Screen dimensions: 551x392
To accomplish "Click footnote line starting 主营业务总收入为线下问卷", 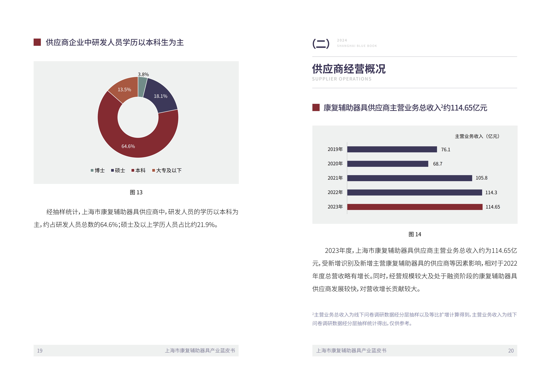I will click(x=414, y=315).
